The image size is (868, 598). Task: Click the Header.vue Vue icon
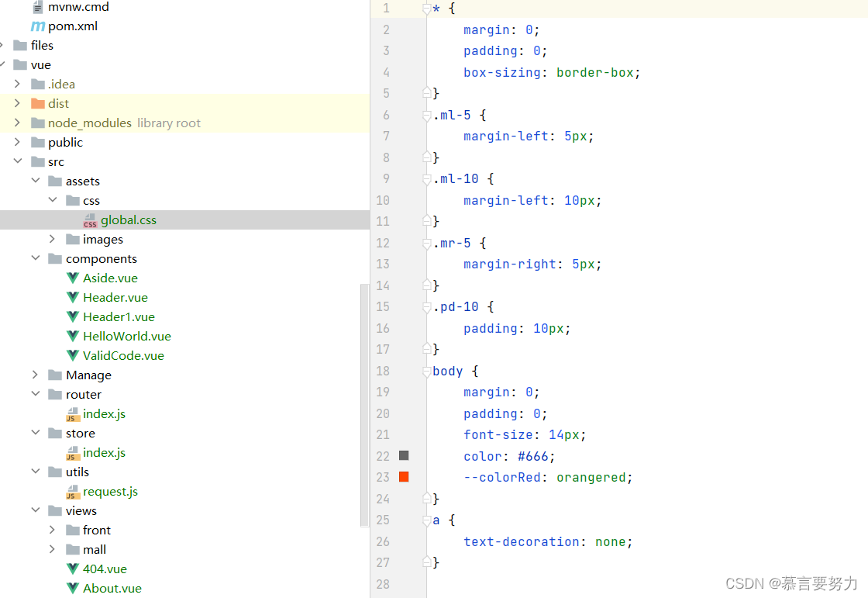tap(73, 298)
